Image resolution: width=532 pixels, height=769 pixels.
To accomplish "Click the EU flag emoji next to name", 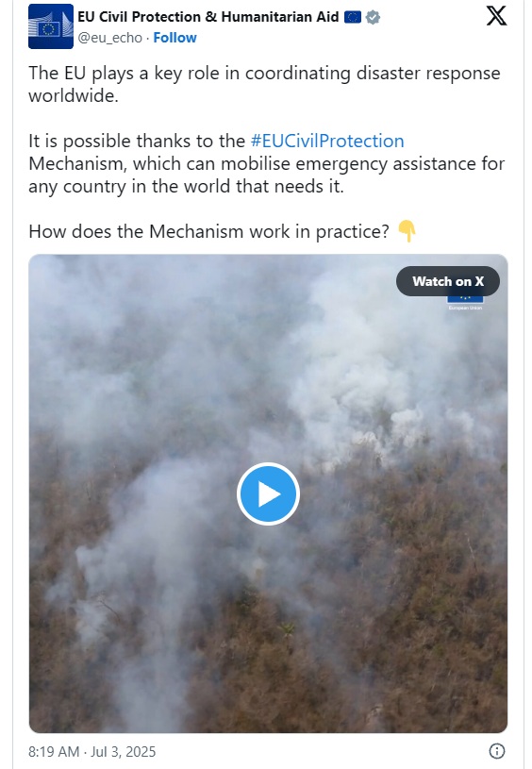I will (x=353, y=18).
